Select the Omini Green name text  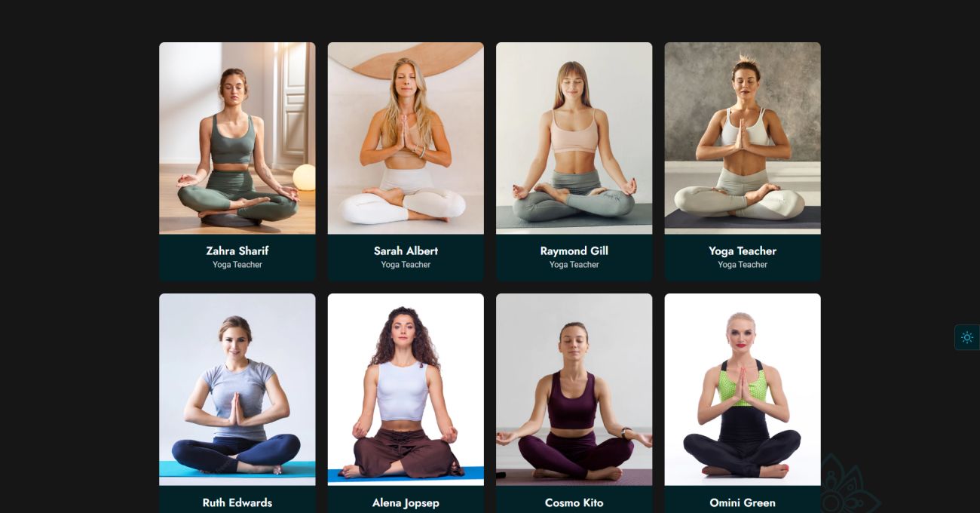coord(743,502)
